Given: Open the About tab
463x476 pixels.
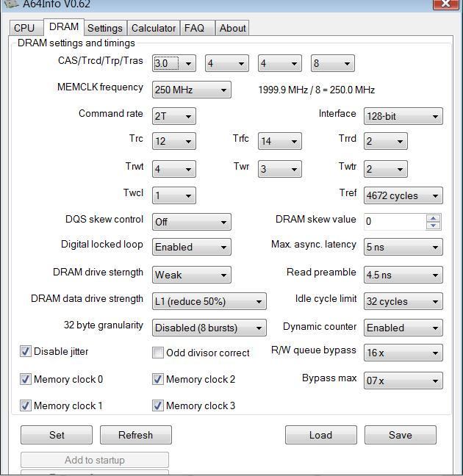Looking at the screenshot, I should (x=232, y=28).
